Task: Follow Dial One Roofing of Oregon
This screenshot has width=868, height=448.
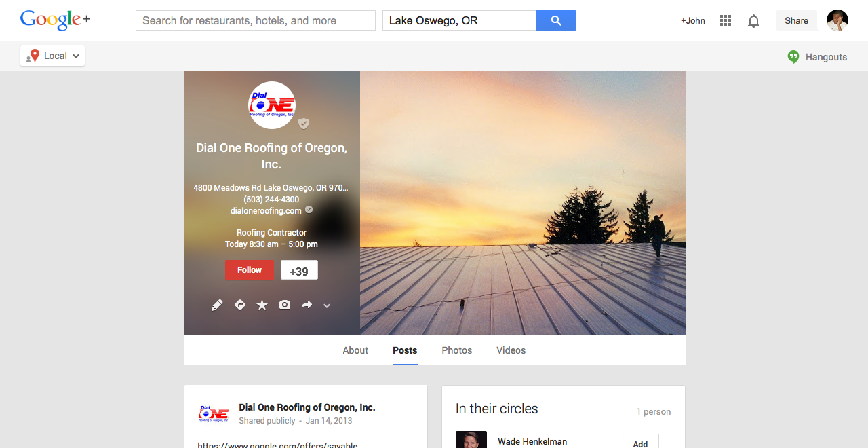Action: pos(250,270)
